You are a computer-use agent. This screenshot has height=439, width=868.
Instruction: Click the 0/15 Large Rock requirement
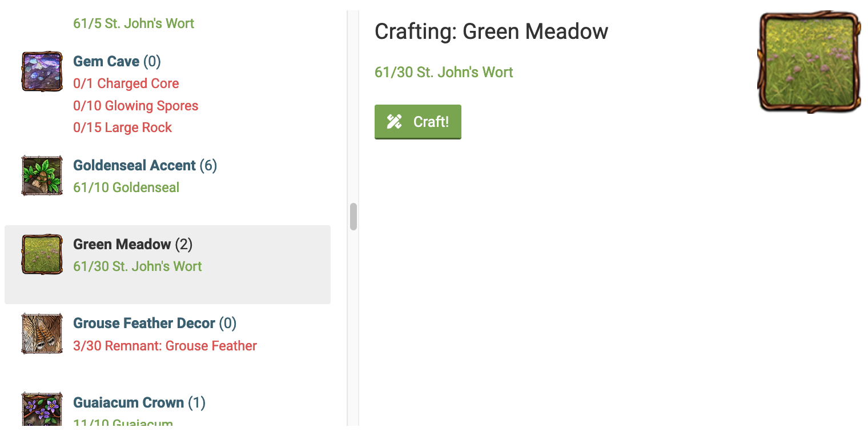coord(123,127)
